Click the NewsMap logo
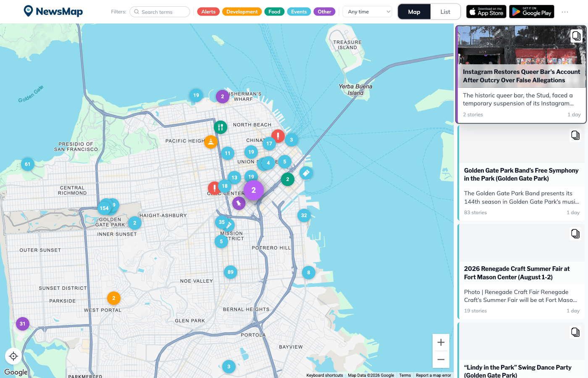 click(x=53, y=11)
